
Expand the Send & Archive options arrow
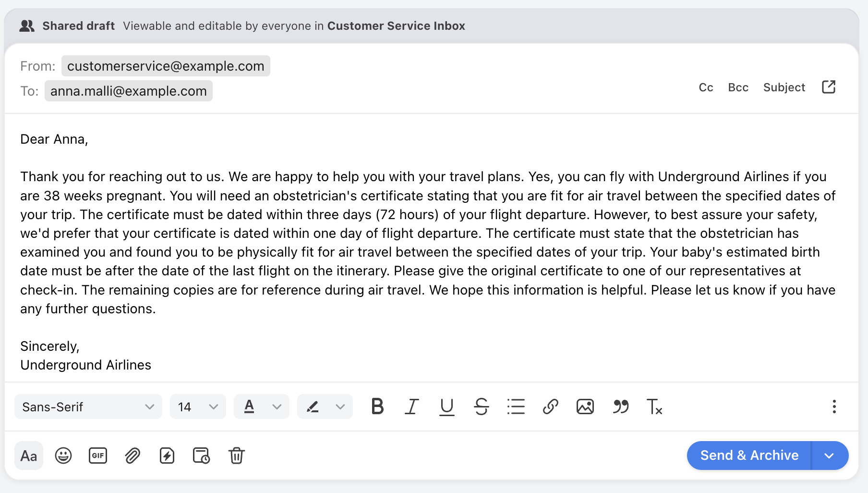829,456
